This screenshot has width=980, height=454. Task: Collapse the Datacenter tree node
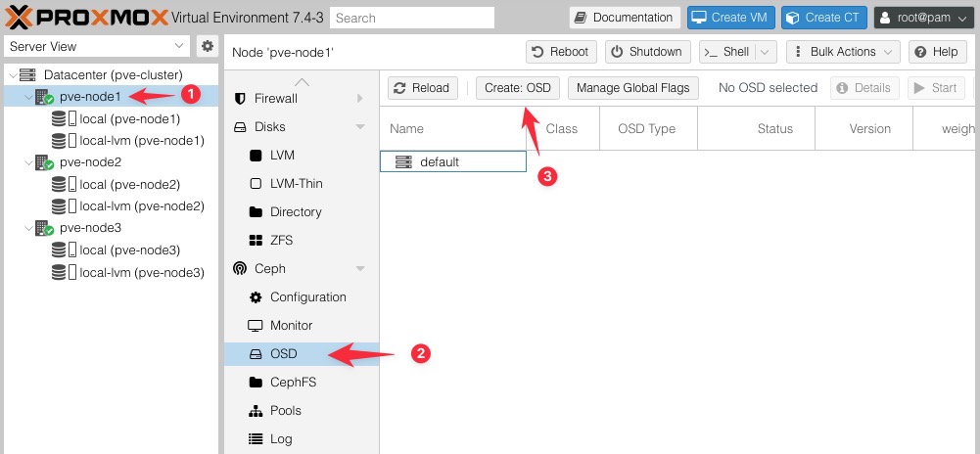coord(13,75)
